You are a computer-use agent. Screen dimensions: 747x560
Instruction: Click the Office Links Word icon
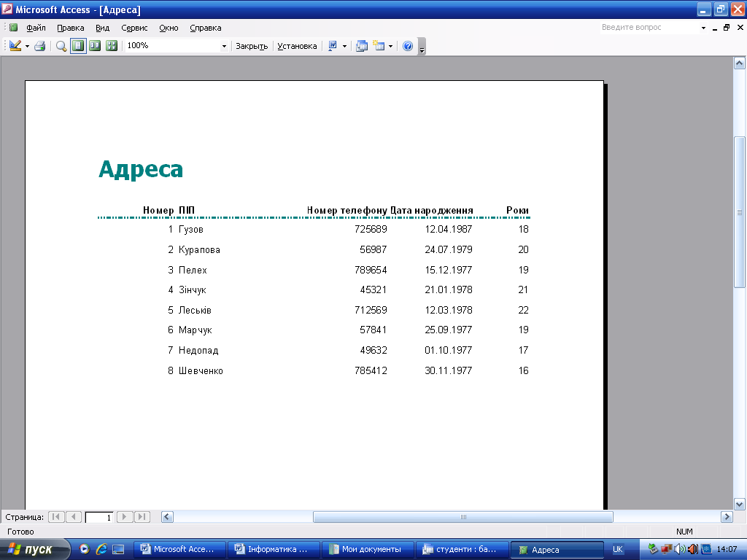[x=333, y=46]
